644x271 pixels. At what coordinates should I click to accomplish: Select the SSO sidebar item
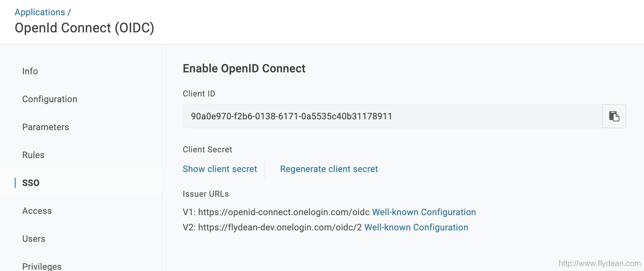31,183
